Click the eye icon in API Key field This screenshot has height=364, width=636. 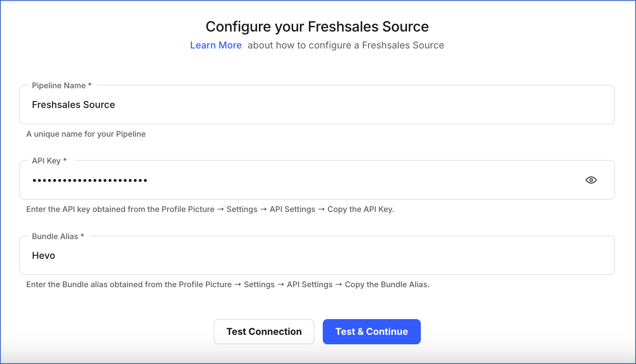point(591,180)
